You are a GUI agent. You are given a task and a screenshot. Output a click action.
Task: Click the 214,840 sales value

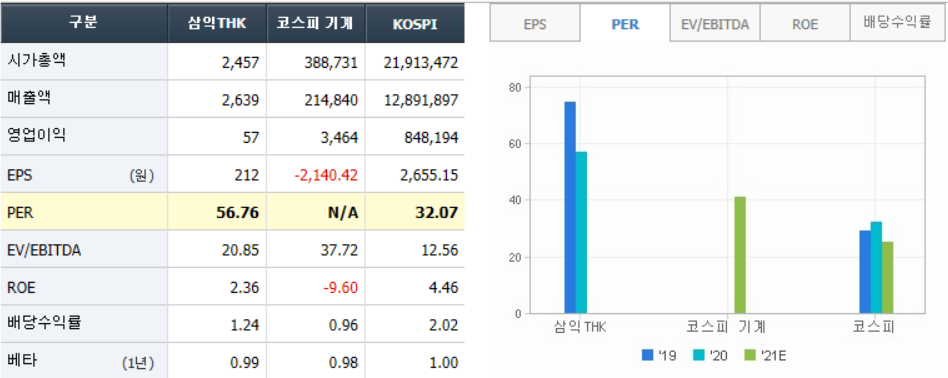coord(331,100)
